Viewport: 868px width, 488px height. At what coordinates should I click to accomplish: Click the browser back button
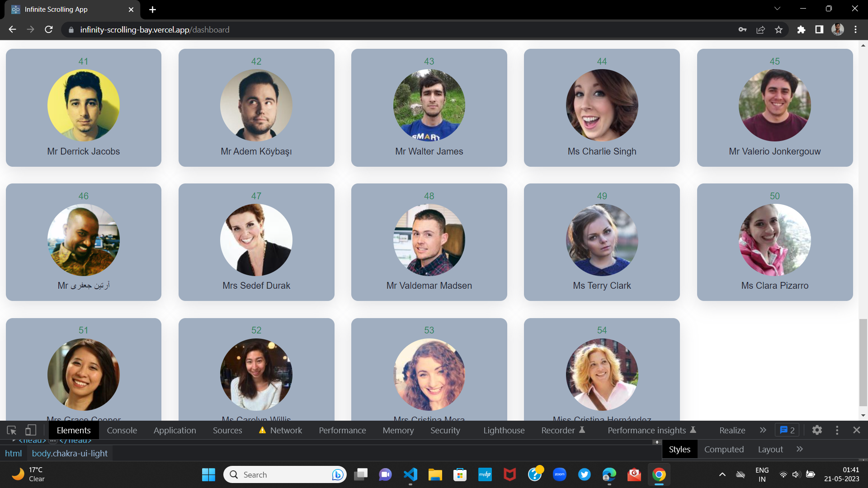(12, 29)
